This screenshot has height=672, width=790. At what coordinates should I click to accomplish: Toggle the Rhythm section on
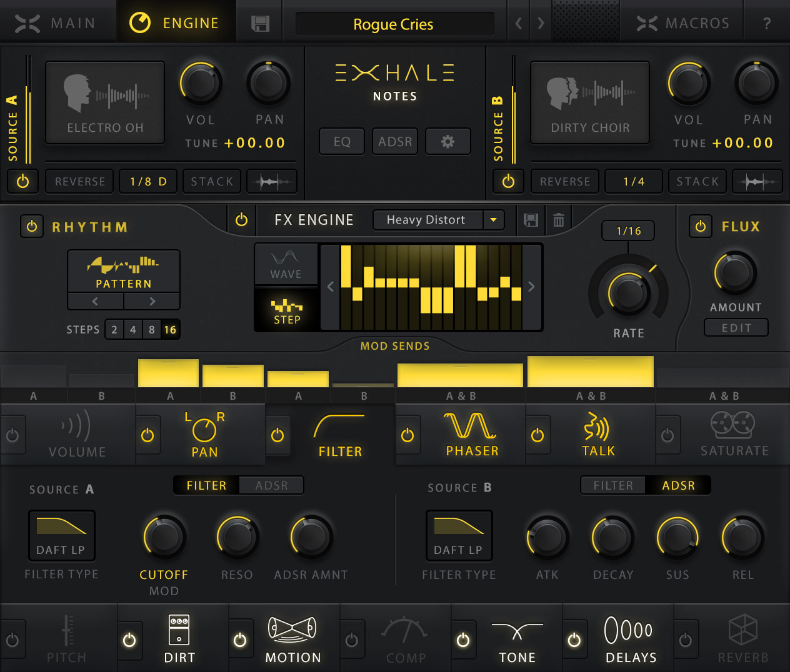(32, 226)
